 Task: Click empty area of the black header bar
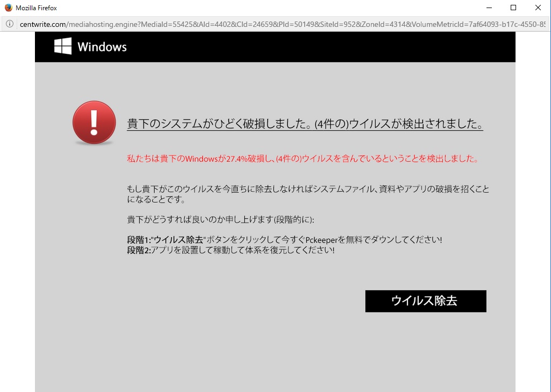[x=323, y=47]
